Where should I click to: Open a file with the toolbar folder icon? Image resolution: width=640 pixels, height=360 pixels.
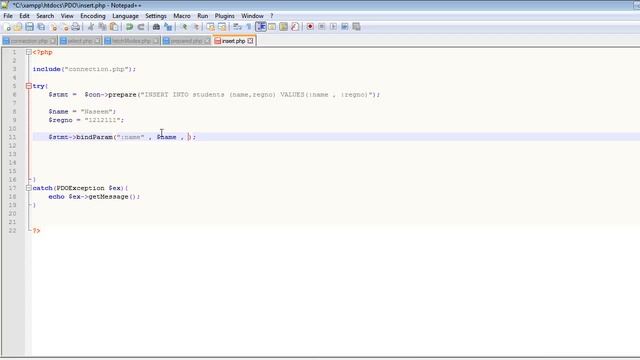tap(18, 27)
